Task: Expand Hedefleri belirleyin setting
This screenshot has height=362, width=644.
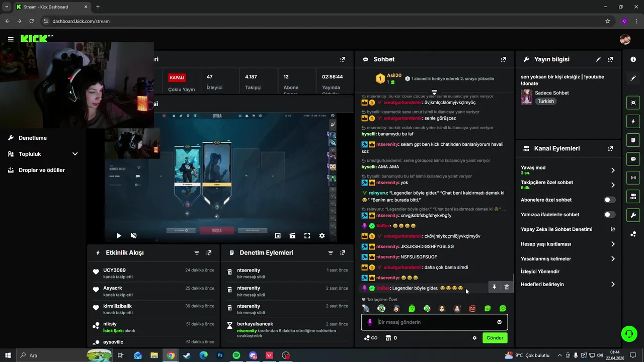Action: 613,285
